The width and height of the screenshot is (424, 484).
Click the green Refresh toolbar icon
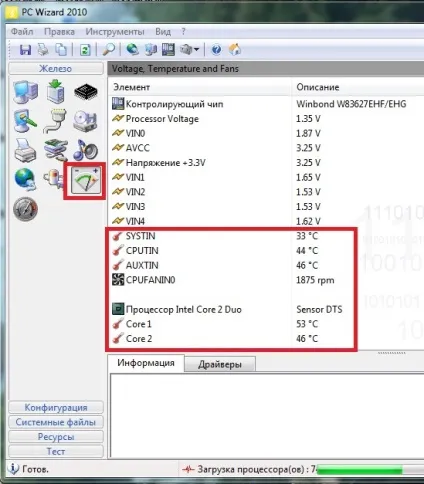(85, 50)
